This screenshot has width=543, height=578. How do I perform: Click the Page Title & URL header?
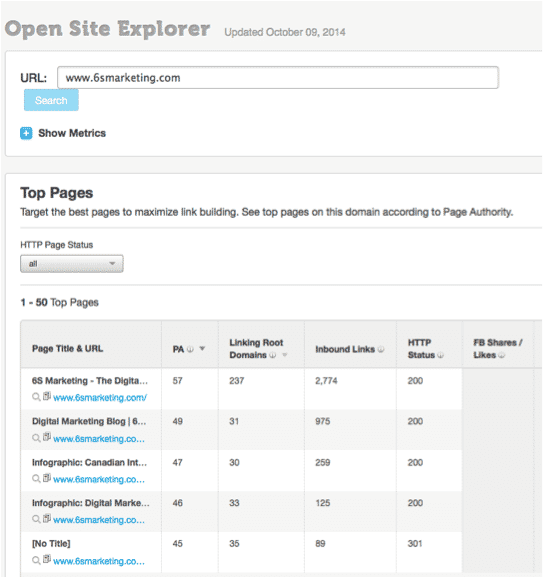click(67, 349)
